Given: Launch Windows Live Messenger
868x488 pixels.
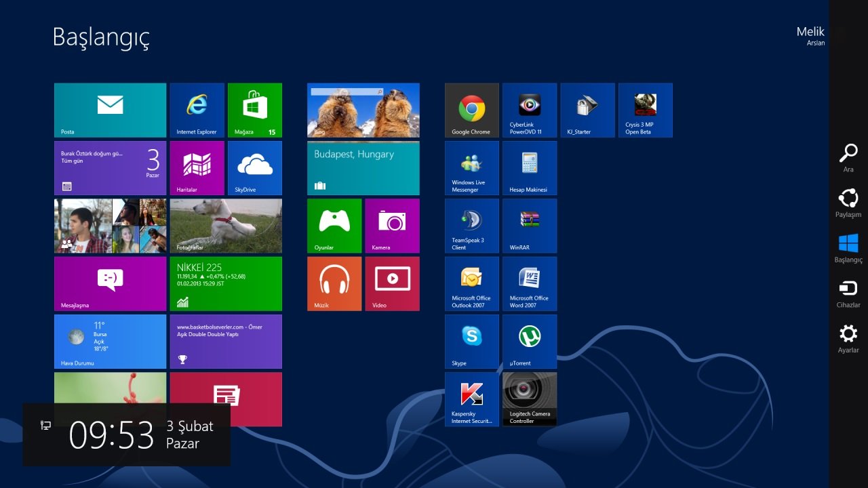Looking at the screenshot, I should click(x=472, y=168).
